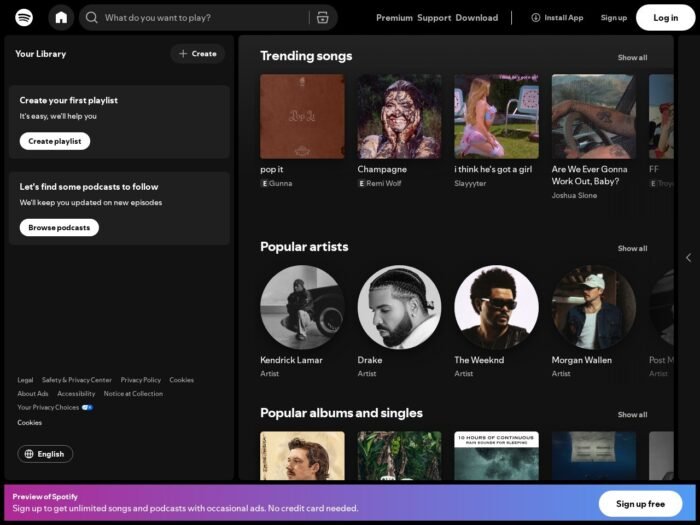Open Browse icon in search bar
Screen dimensions: 700x525
pos(322,18)
